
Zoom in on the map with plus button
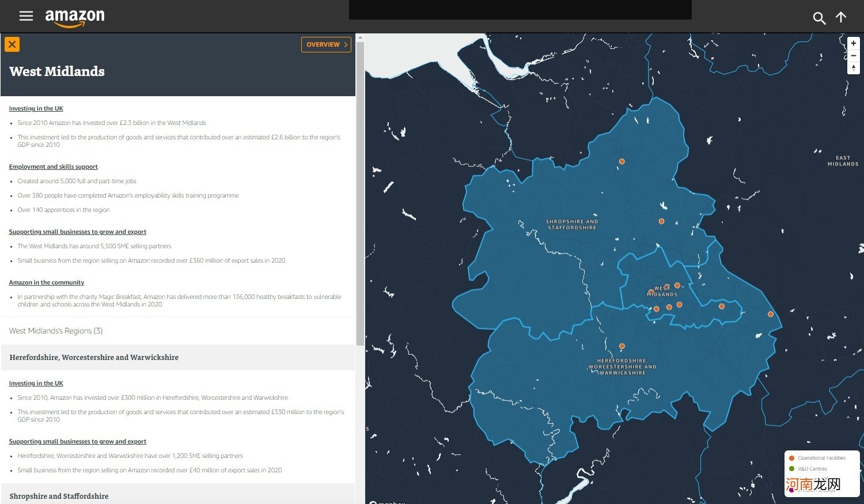pyautogui.click(x=854, y=43)
